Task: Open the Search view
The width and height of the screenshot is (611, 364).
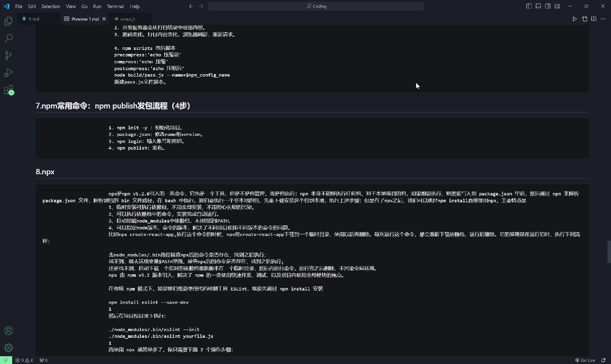Action: [x=8, y=38]
